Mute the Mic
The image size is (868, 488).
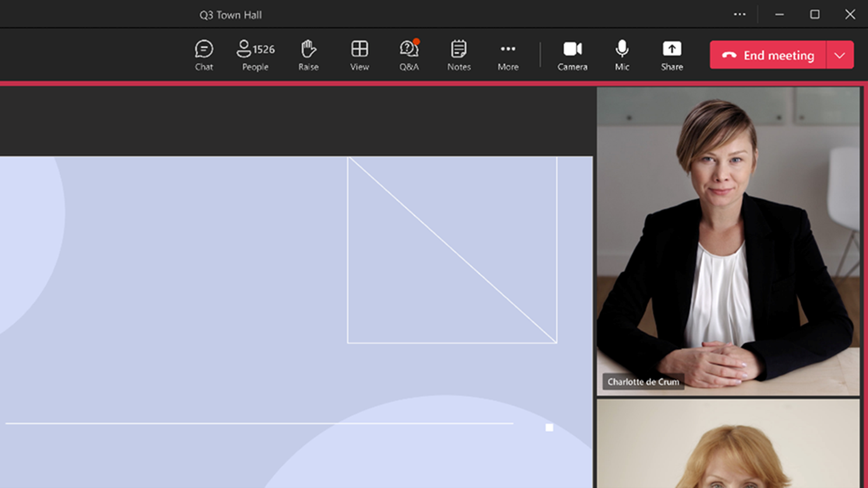(x=622, y=55)
